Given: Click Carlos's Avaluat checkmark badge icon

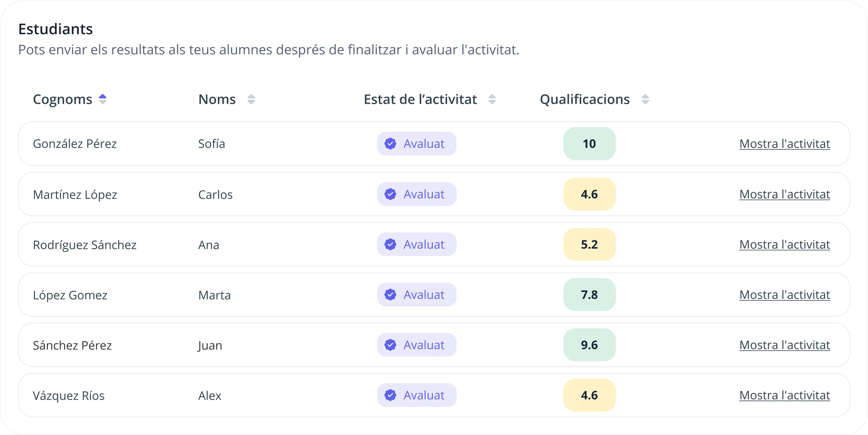Looking at the screenshot, I should point(390,194).
